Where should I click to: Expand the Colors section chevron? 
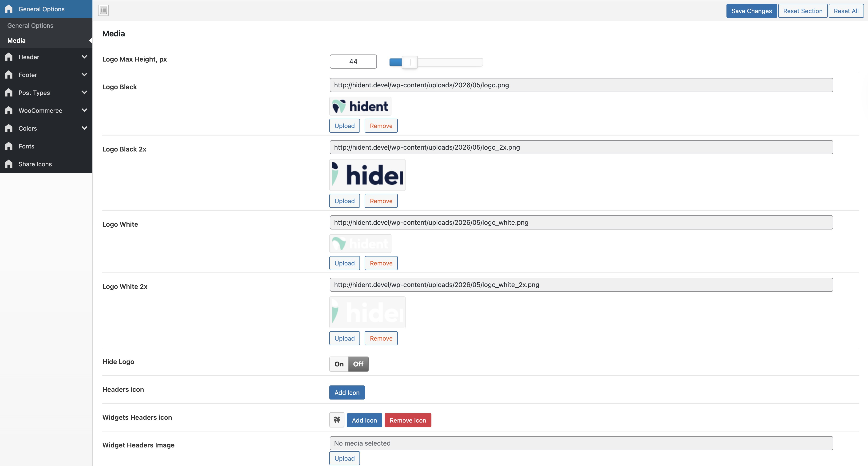coord(84,128)
